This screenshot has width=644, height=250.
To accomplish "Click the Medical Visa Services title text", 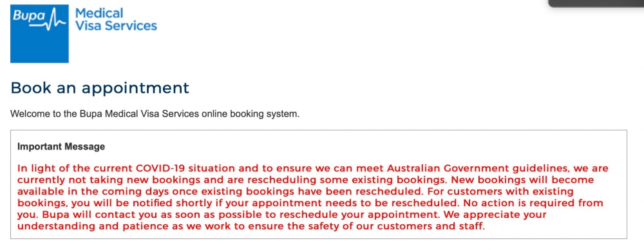I will 116,19.
